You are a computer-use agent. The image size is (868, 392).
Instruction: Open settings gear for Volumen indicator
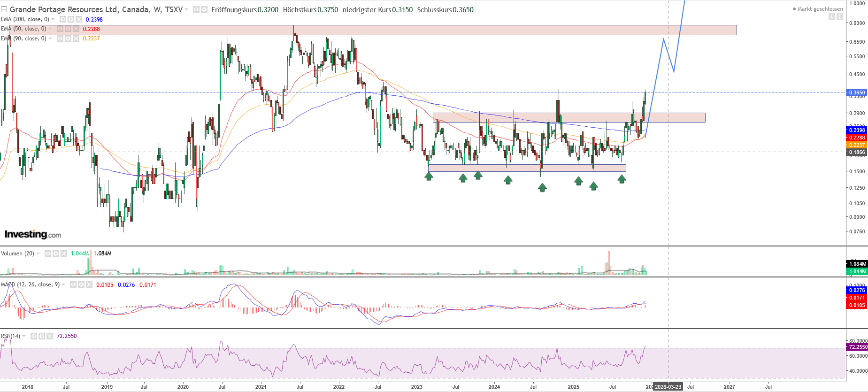(x=56, y=254)
